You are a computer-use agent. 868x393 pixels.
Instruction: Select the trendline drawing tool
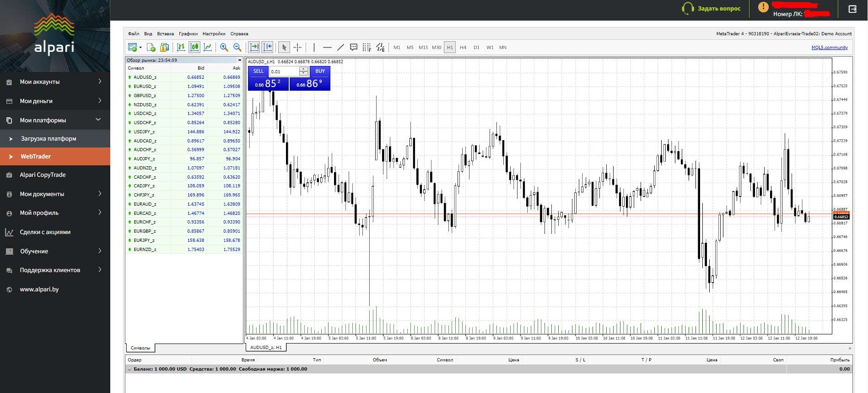(x=340, y=47)
